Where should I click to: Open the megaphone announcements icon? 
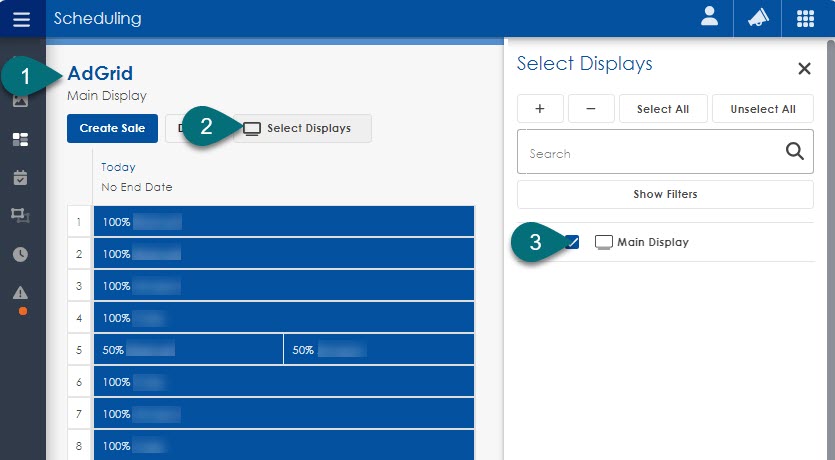757,19
